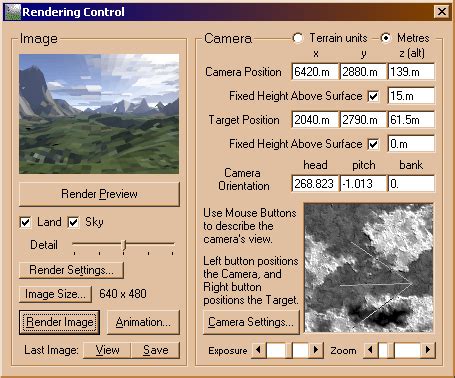Image resolution: width=455 pixels, height=378 pixels.
Task: Open the Image Size dialog
Action: point(55,294)
